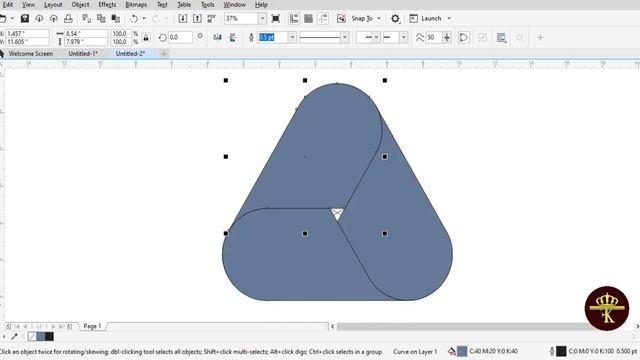Open the Table menu
Image resolution: width=640 pixels, height=360 pixels.
(x=184, y=5)
